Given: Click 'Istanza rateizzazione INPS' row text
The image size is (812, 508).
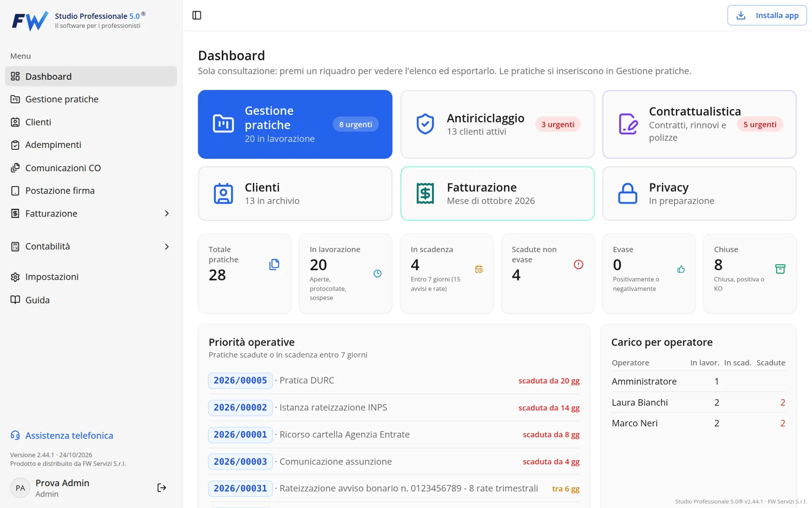Looking at the screenshot, I should [x=333, y=407].
